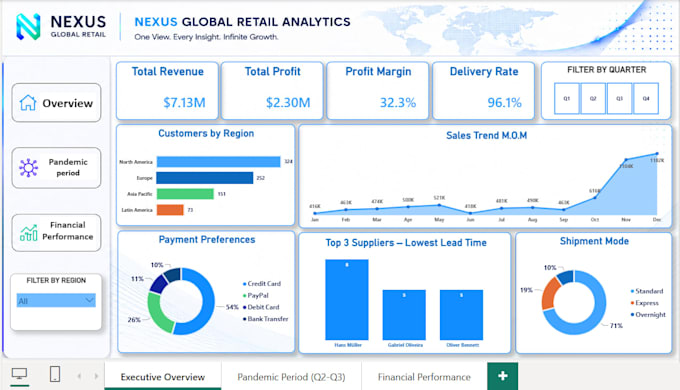The height and width of the screenshot is (390, 680).
Task: Select the Financial Performance page tab
Action: [424, 377]
